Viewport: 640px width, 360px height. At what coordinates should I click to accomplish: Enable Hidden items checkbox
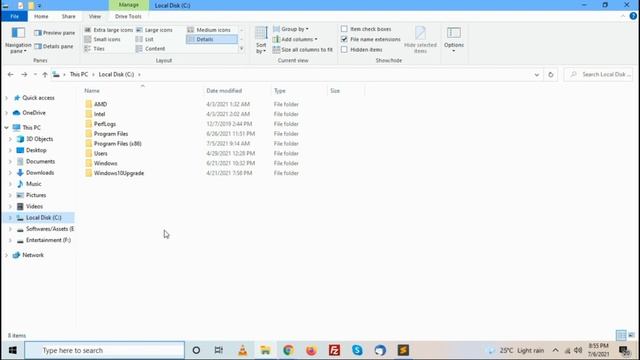(344, 49)
